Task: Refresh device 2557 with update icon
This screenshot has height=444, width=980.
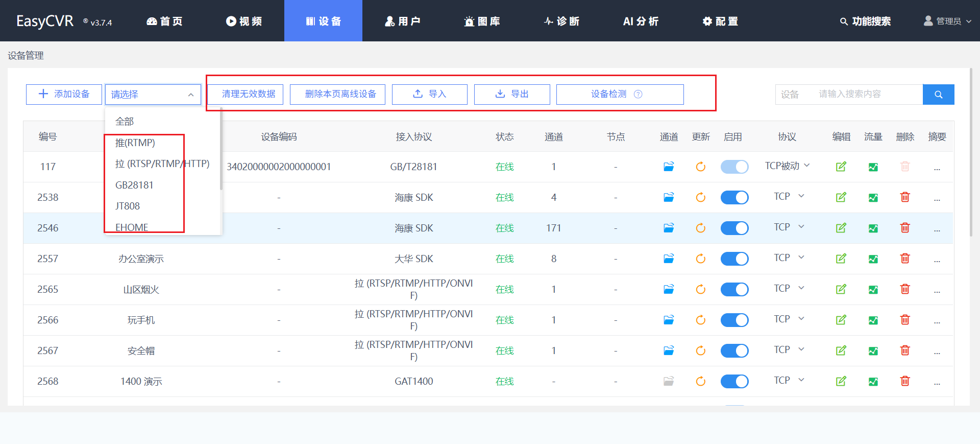Action: (701, 259)
